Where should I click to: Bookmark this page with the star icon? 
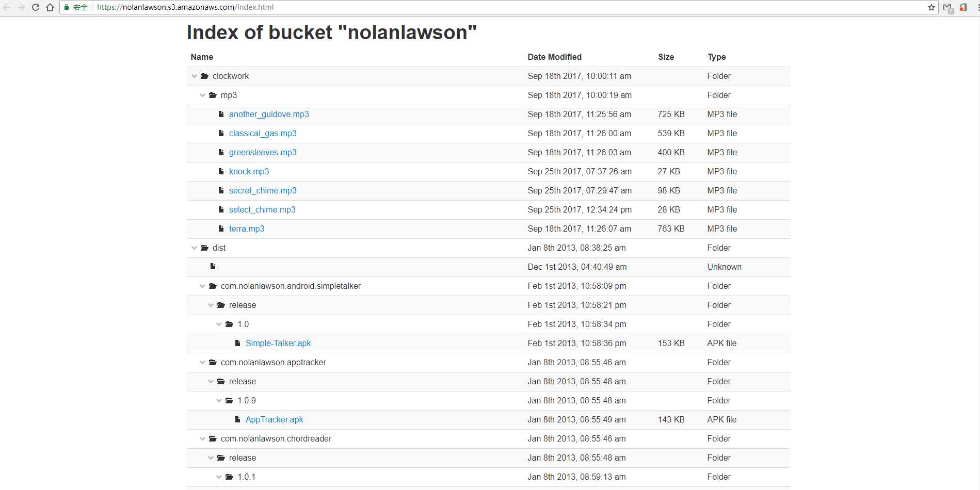pyautogui.click(x=931, y=7)
